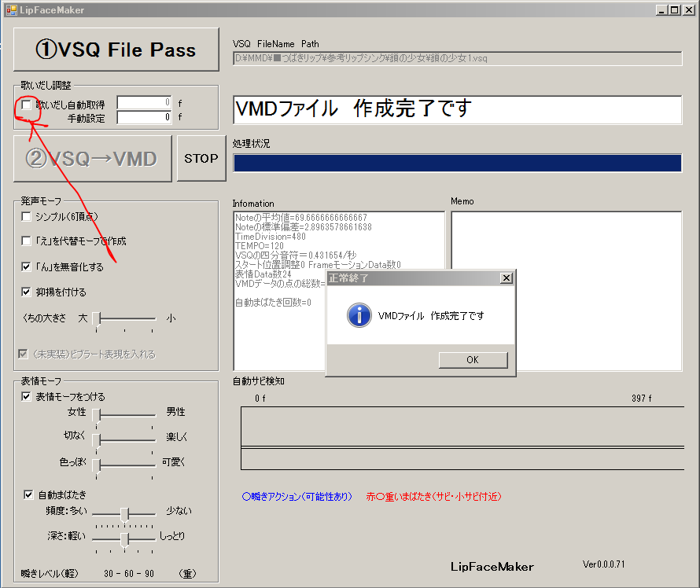Click the 色っぽく–可愛く slider

(x=124, y=466)
